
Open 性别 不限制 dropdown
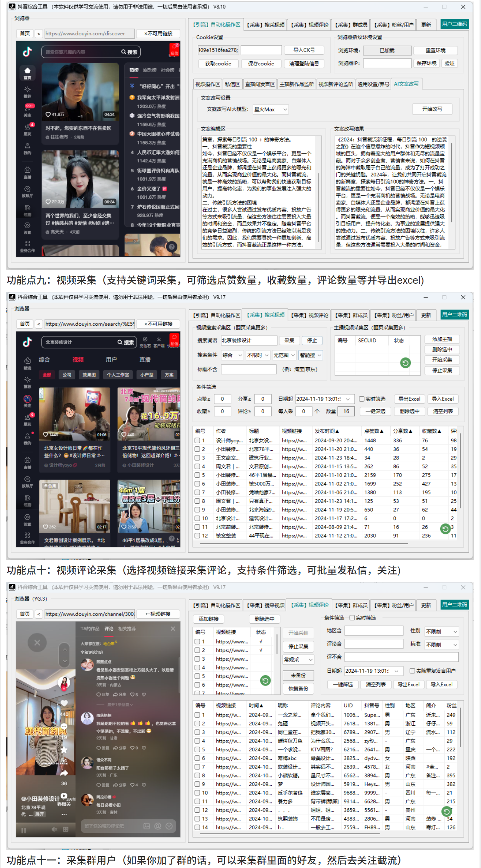442,631
